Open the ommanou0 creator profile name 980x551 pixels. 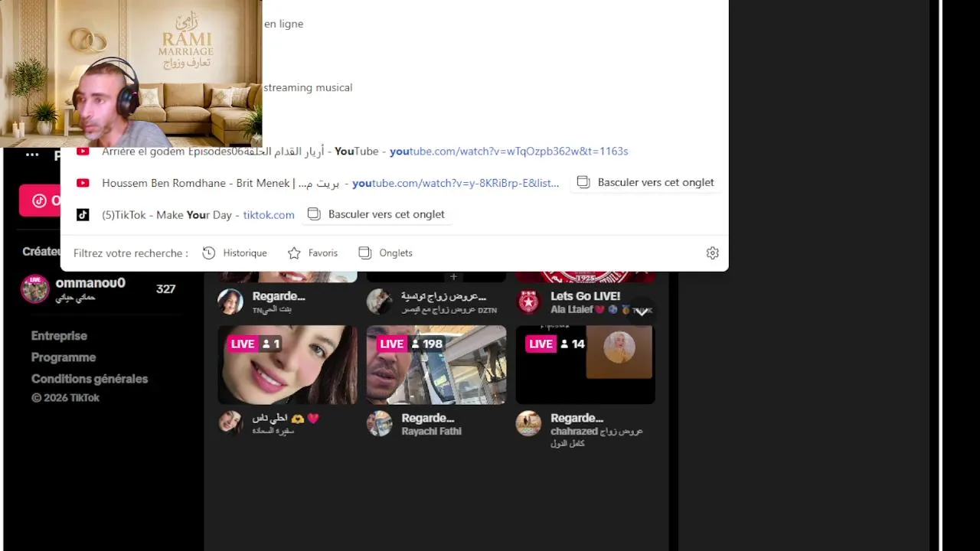(x=90, y=283)
